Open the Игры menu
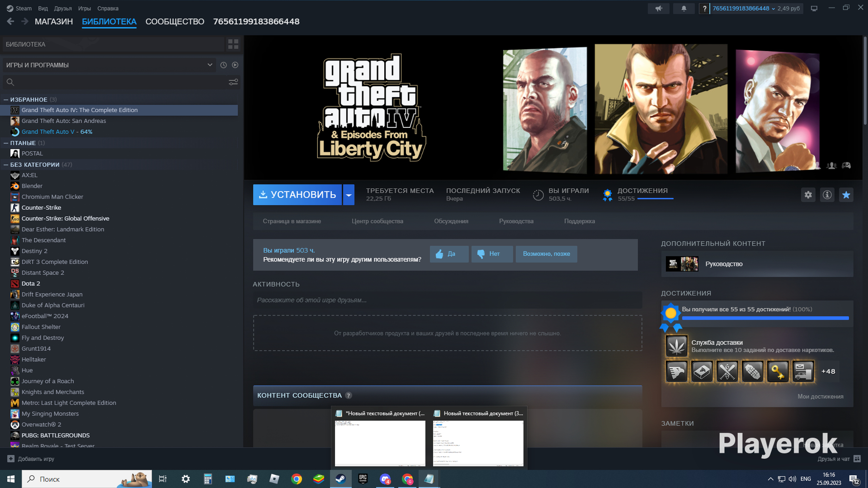Image resolution: width=868 pixels, height=488 pixels. (x=84, y=8)
